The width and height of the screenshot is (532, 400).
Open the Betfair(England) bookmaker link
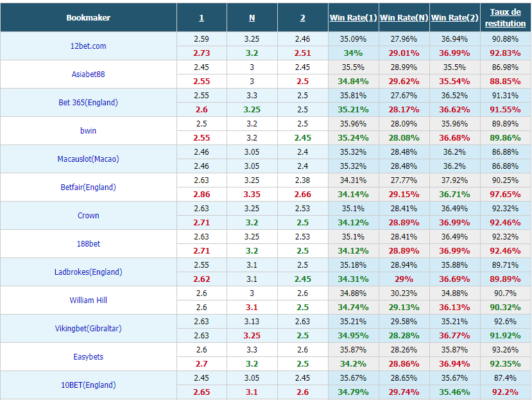(x=88, y=187)
